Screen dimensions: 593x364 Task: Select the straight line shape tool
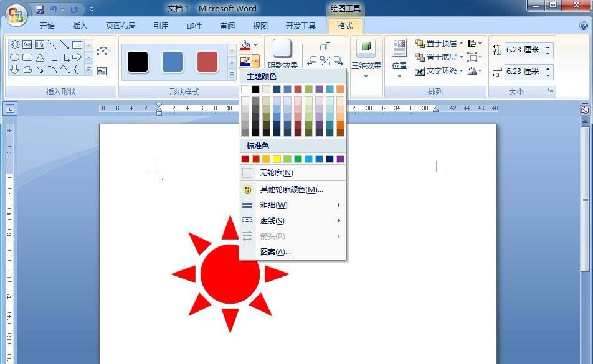click(52, 45)
